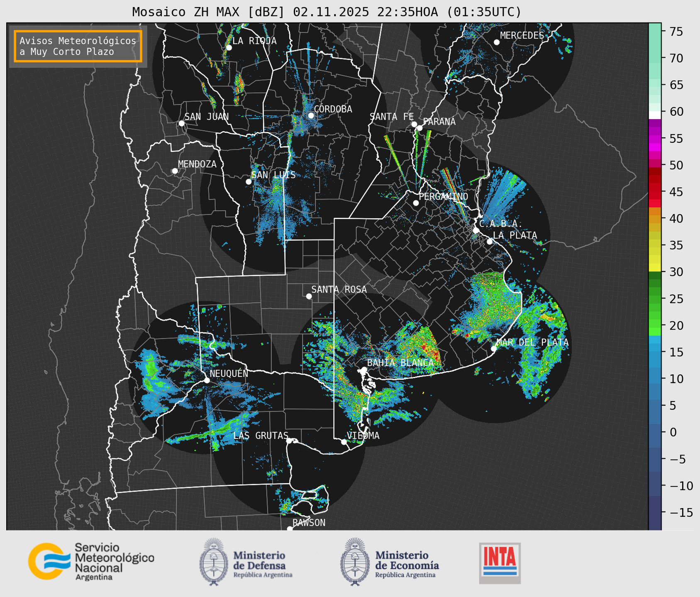Click the Ministerio de Defensa crest

coord(214,562)
